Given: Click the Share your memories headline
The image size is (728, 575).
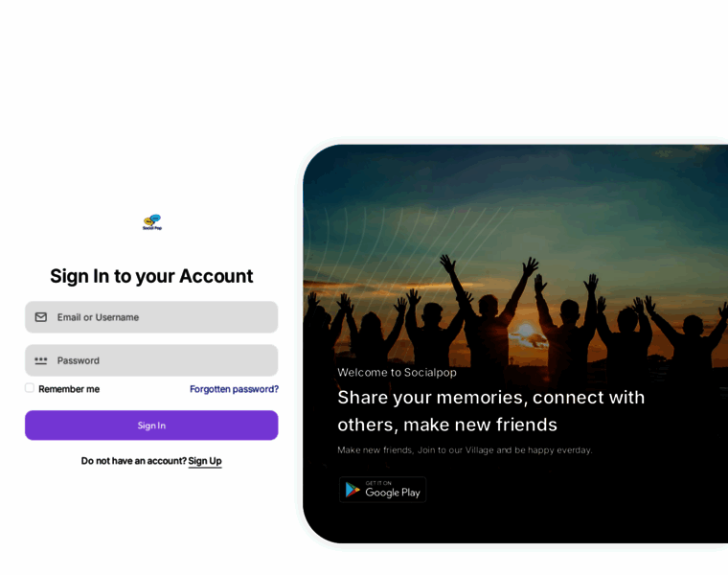Looking at the screenshot, I should coord(491,411).
